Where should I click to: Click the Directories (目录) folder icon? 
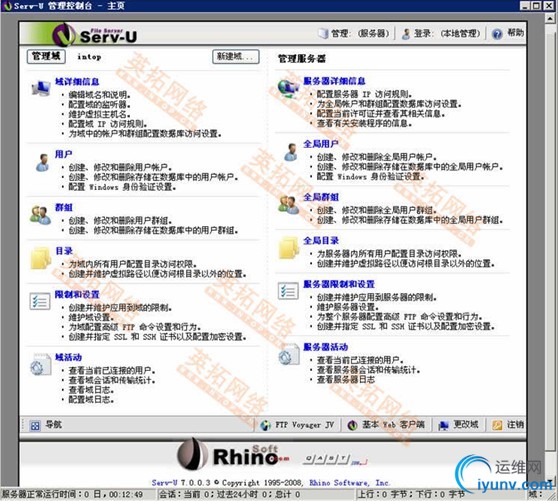pyautogui.click(x=41, y=258)
